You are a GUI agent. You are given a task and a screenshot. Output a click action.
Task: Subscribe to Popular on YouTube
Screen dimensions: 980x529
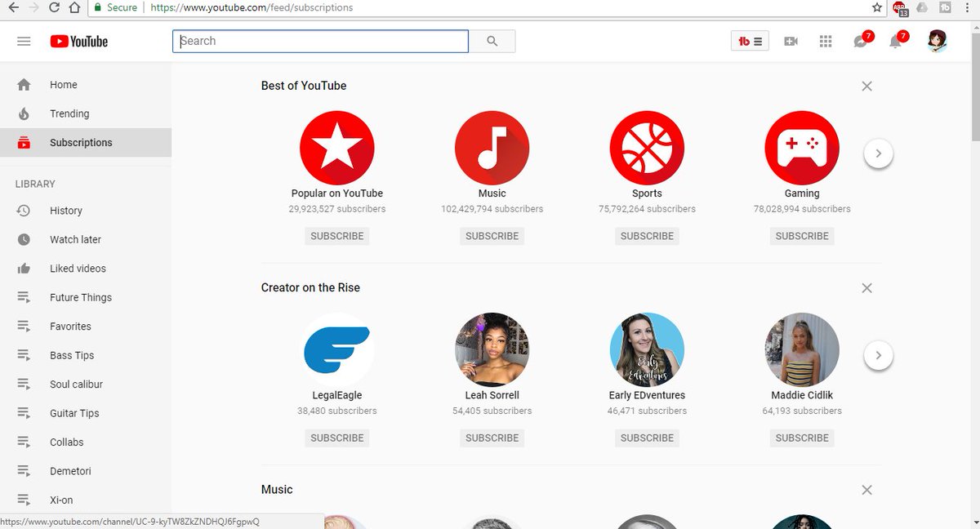pyautogui.click(x=337, y=236)
